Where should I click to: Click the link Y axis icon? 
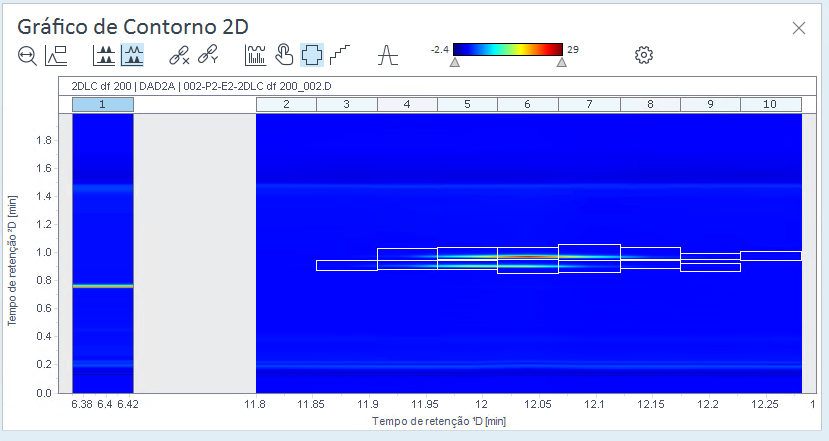(x=208, y=55)
